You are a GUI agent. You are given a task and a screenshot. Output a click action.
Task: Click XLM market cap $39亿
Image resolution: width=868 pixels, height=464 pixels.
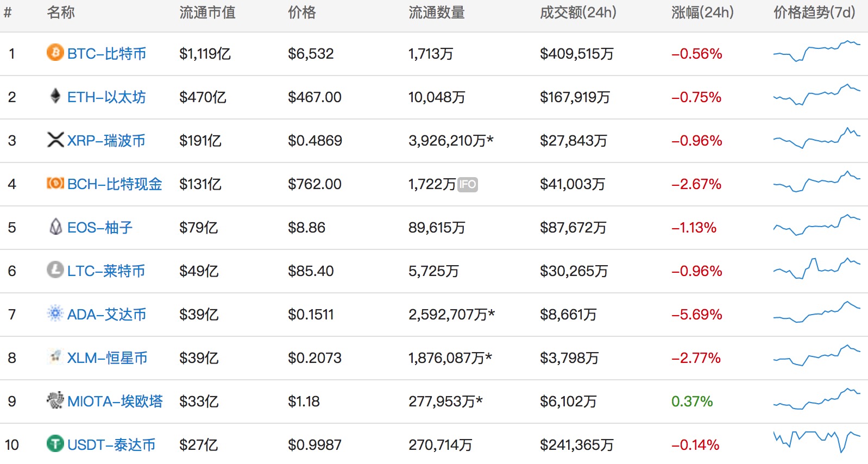[199, 358]
